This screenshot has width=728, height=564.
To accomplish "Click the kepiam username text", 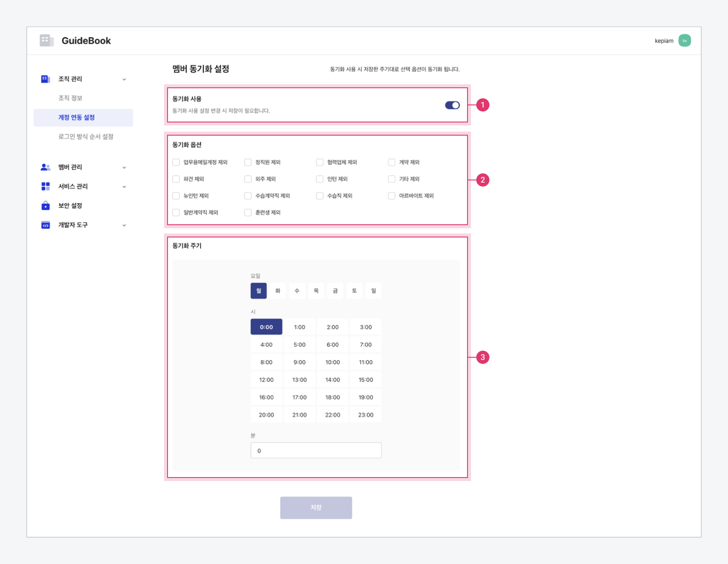I will click(x=664, y=41).
